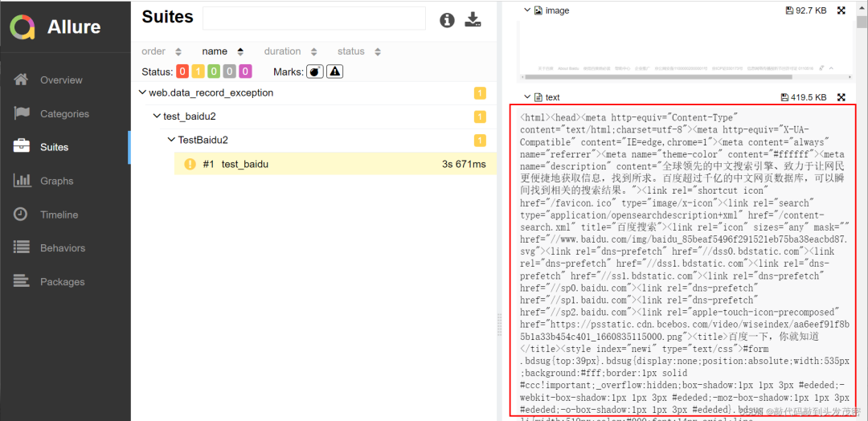Click the Timeline clock icon

tap(21, 214)
